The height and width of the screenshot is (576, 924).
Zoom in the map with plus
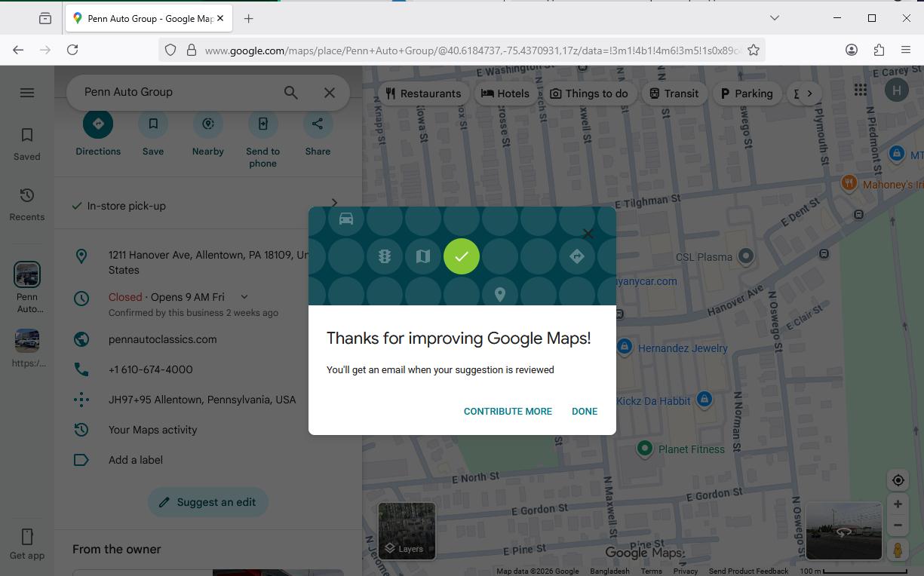coord(898,504)
